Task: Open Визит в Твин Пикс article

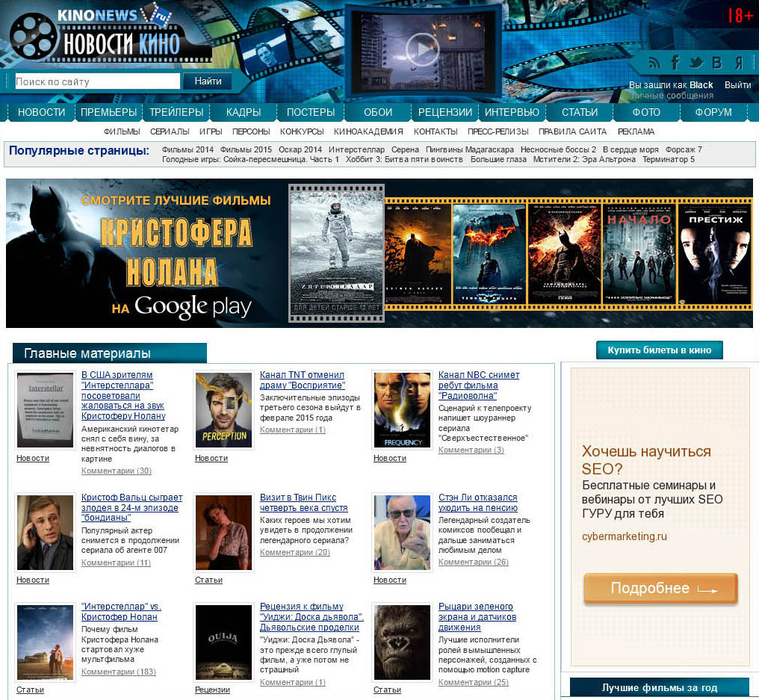Action: [303, 503]
